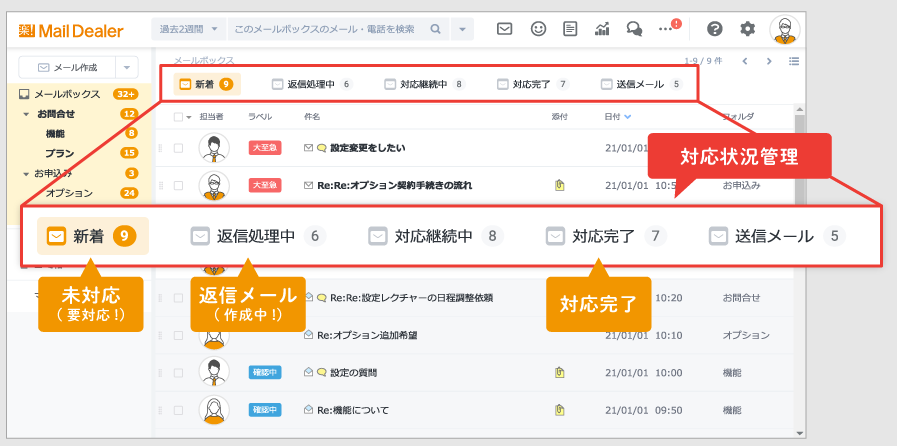The width and height of the screenshot is (897, 446).
Task: Click the attachment clip on Re:Re:オプション契約手続きの流れ
Action: point(559,185)
